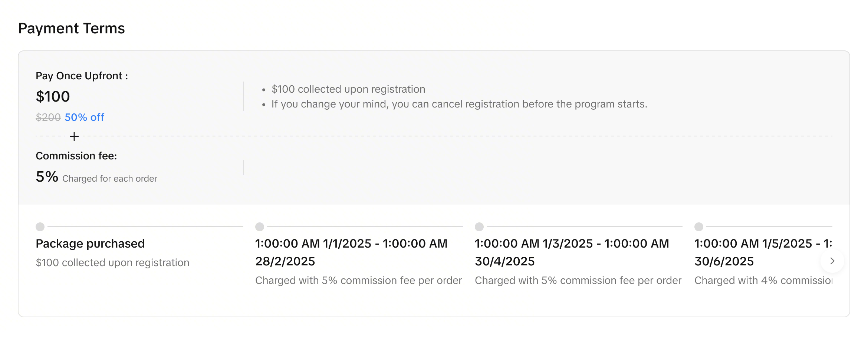Image resolution: width=868 pixels, height=341 pixels.
Task: Click the Pay Once Upfront label
Action: [82, 76]
